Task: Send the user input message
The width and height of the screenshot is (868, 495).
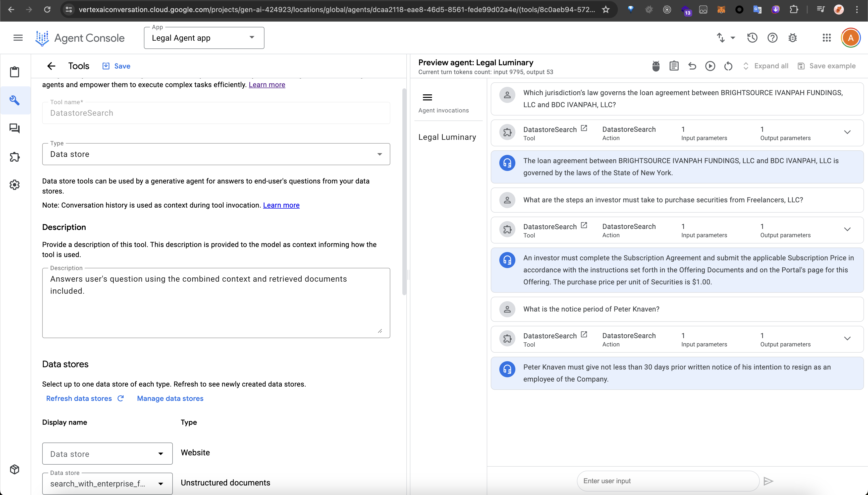Action: coord(768,481)
